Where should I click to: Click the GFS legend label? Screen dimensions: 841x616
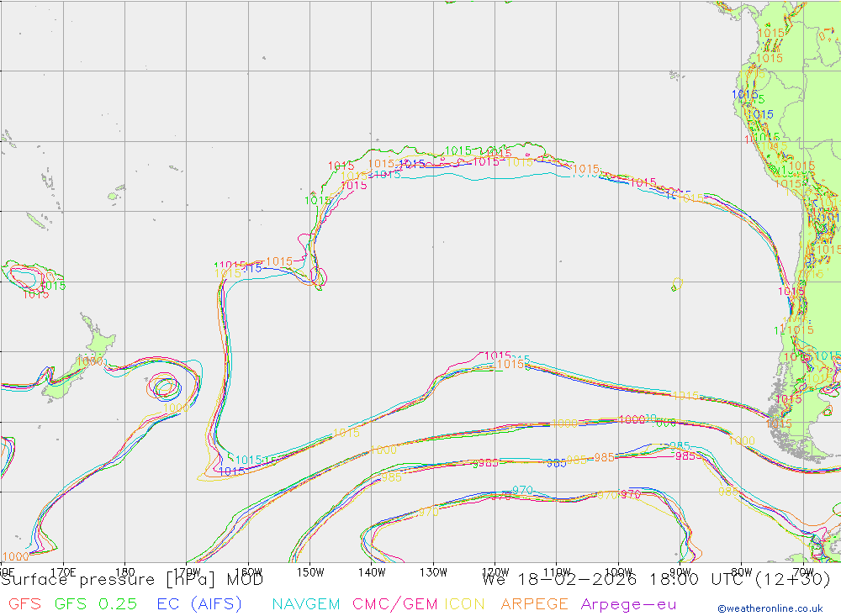coord(24,604)
